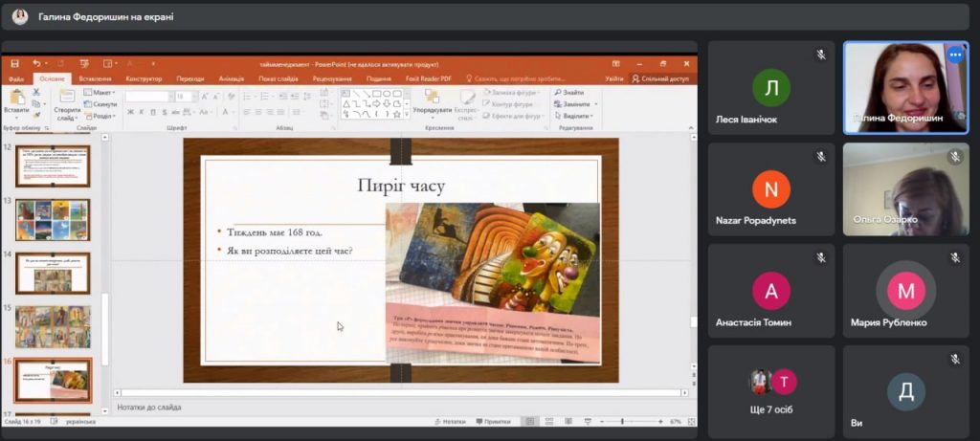
Task: Open the Notes (Нотатки) pane from status bar
Action: coord(450,421)
